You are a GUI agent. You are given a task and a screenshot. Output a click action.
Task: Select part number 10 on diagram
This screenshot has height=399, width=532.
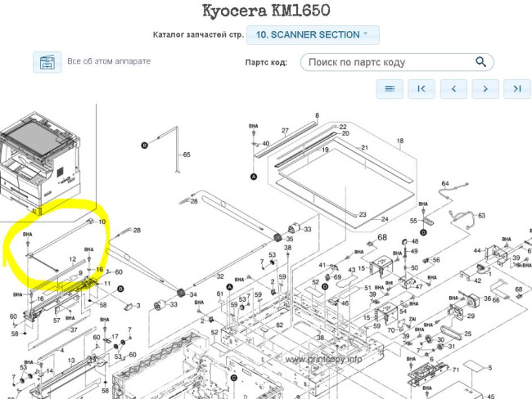point(101,222)
